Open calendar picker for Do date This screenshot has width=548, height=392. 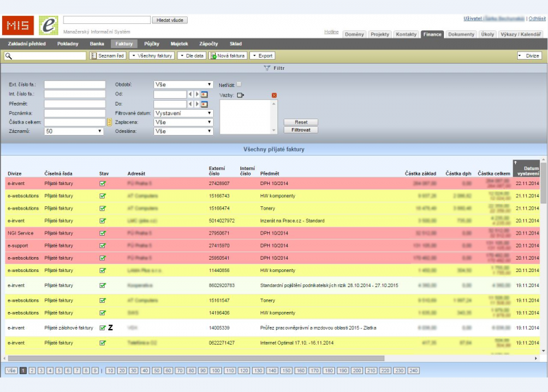pyautogui.click(x=204, y=103)
